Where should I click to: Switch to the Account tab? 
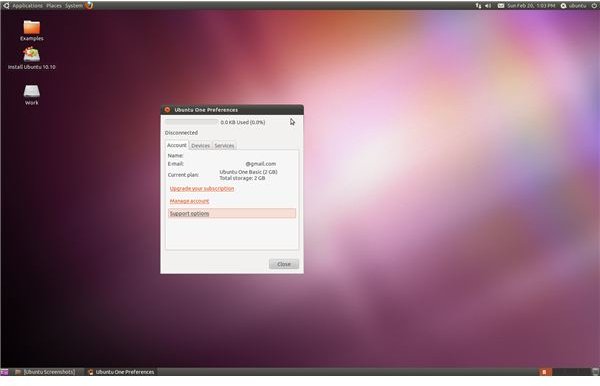coord(177,145)
